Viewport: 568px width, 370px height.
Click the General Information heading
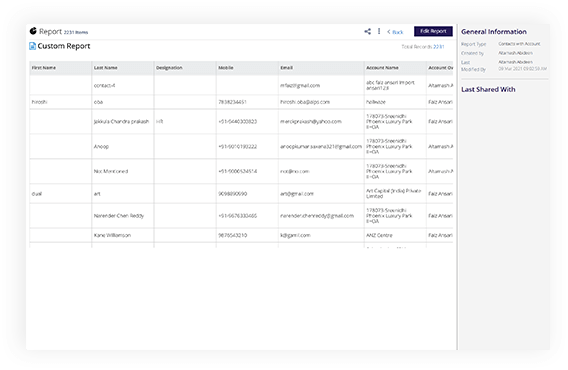click(494, 32)
